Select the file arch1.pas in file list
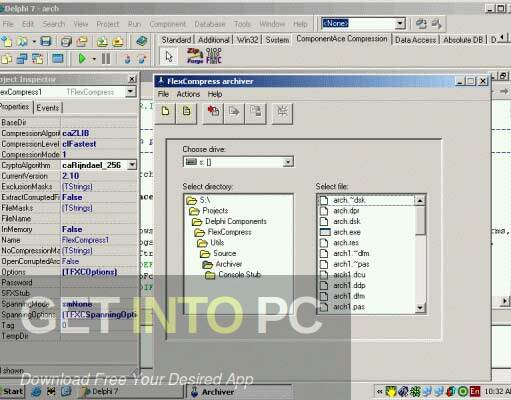 click(349, 307)
